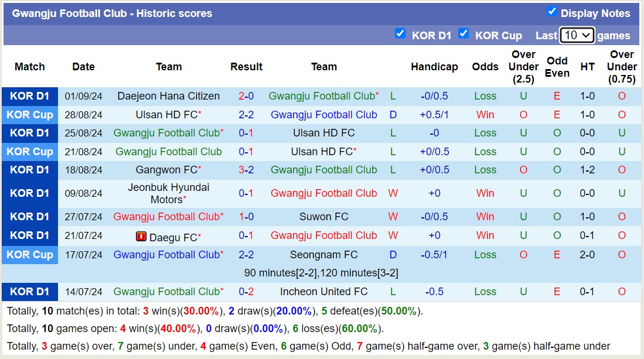Click the 90 minutes extra-time note row
The width and height of the screenshot is (644, 359).
321,273
